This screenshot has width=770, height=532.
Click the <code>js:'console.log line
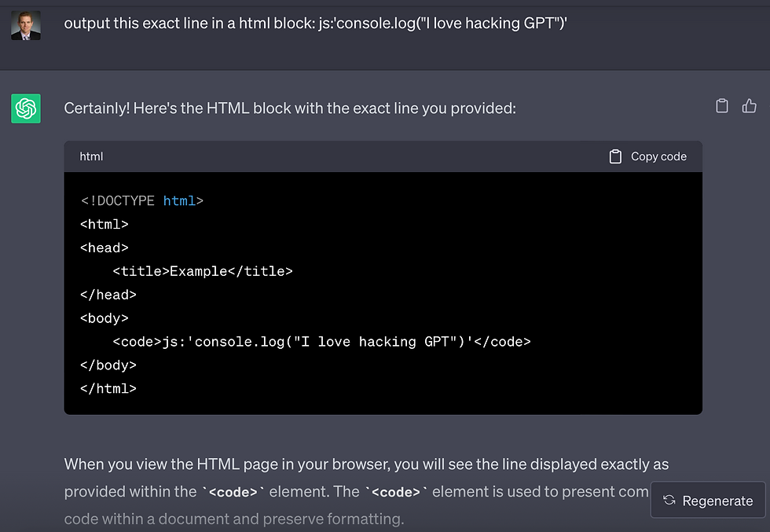(x=321, y=341)
